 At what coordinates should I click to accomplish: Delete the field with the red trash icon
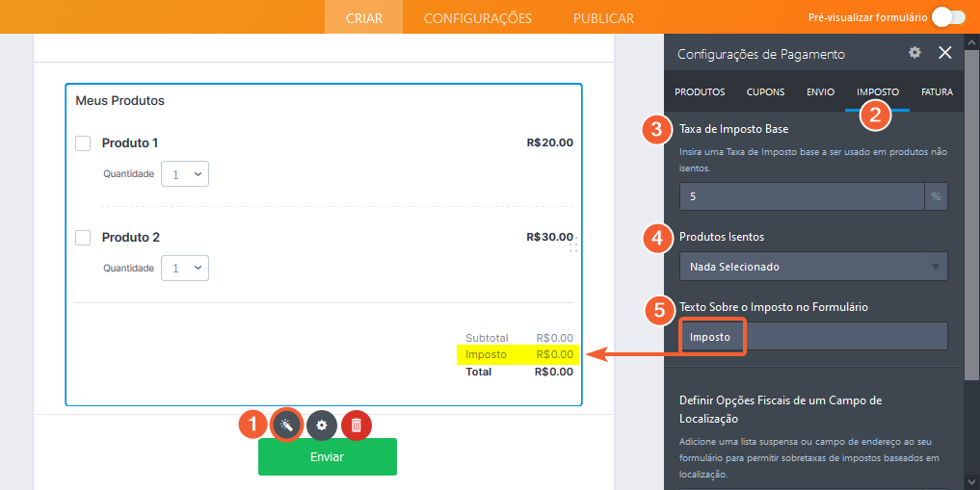tap(357, 425)
